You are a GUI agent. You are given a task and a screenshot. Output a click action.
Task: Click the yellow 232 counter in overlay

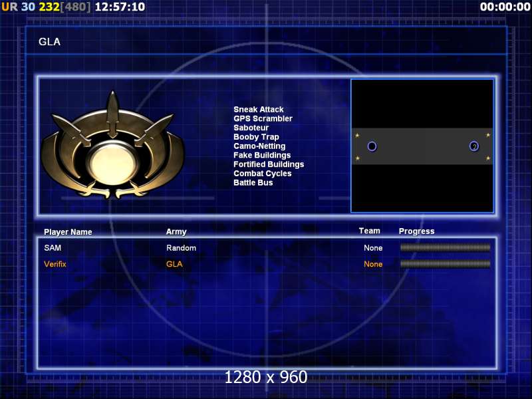49,7
